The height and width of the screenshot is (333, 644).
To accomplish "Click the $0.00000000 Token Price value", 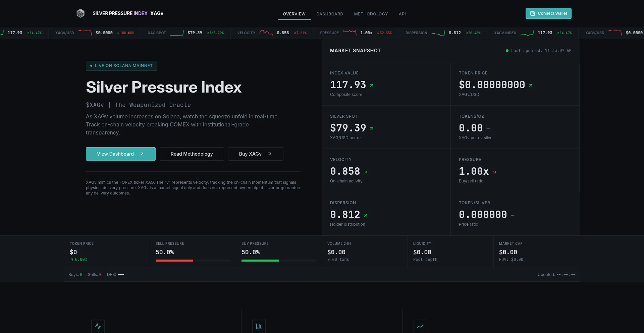I will (x=492, y=85).
